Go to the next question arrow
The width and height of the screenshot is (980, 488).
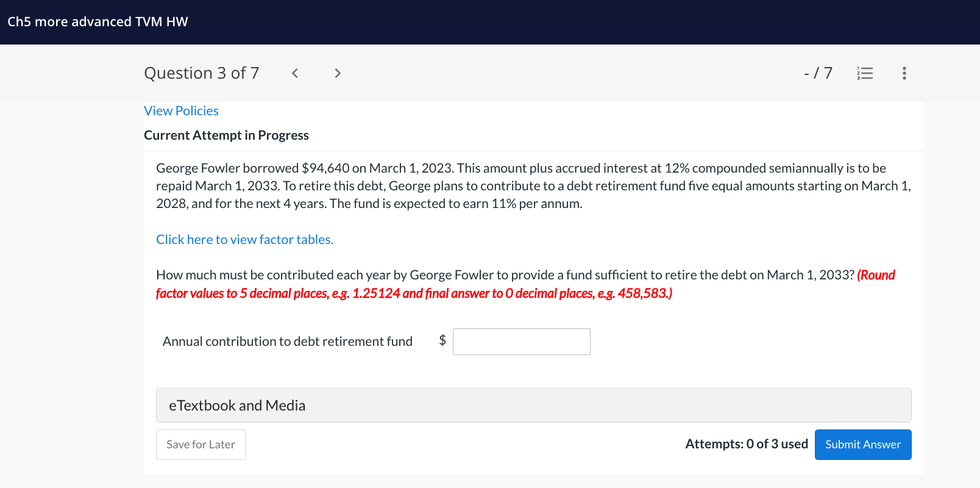pos(337,73)
